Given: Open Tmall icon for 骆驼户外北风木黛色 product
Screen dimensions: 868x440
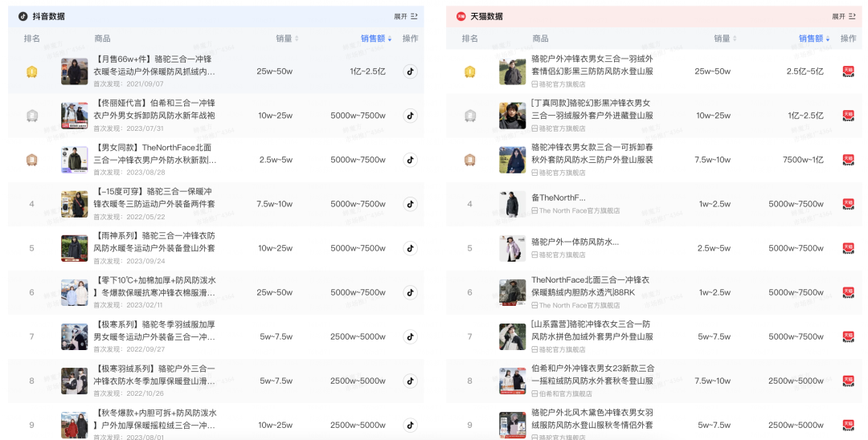Looking at the screenshot, I should click(848, 425).
